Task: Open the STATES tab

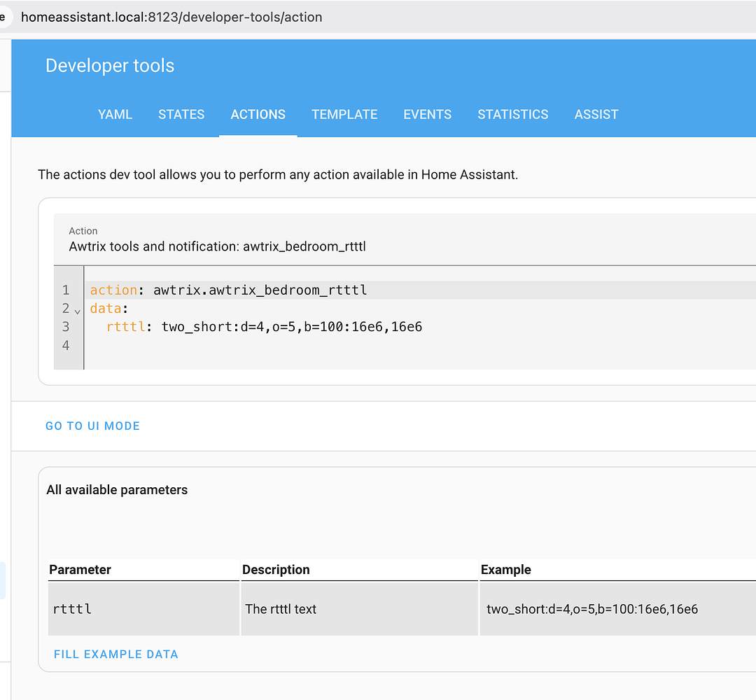Action: coord(181,115)
